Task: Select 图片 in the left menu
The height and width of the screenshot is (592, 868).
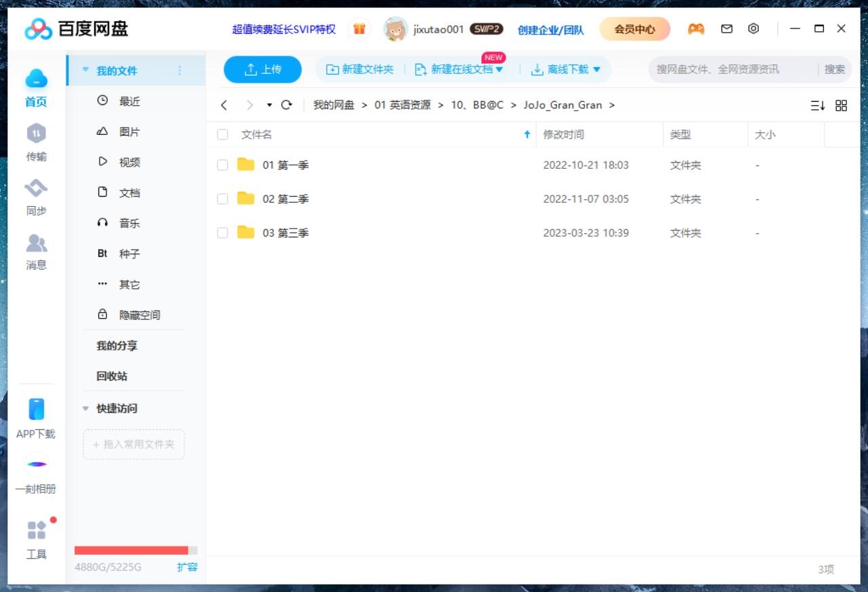Action: point(129,132)
